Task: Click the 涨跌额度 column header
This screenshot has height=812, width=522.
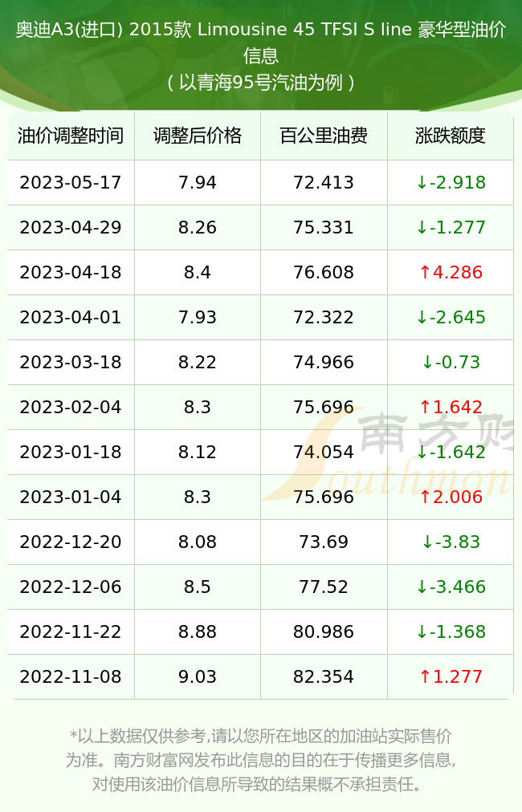Action: coord(451,136)
